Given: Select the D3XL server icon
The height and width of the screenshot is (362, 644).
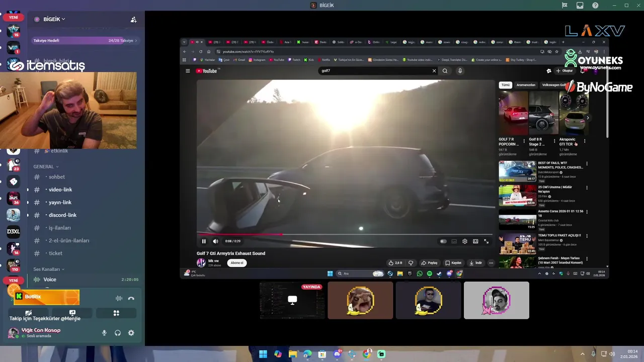Looking at the screenshot, I should pos(14,232).
